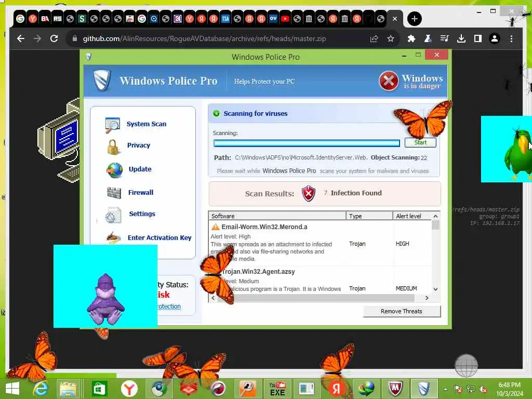Image resolution: width=532 pixels, height=399 pixels.
Task: Open File Explorer from taskbar
Action: pyautogui.click(x=68, y=389)
